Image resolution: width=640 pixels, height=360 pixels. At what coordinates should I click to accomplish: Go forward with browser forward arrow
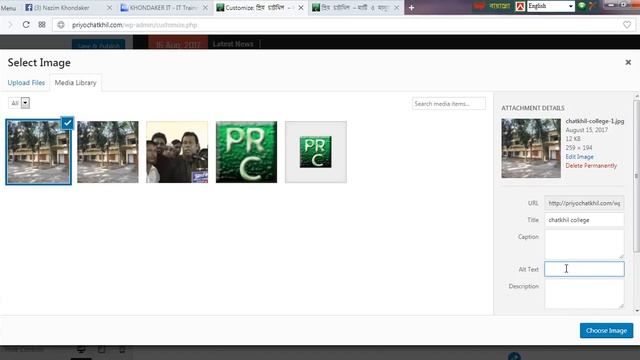click(10, 24)
